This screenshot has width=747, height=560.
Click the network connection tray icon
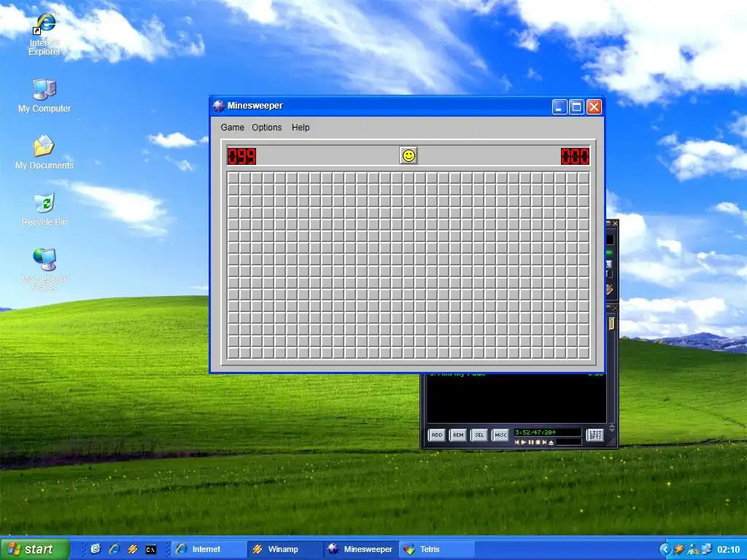point(706,549)
